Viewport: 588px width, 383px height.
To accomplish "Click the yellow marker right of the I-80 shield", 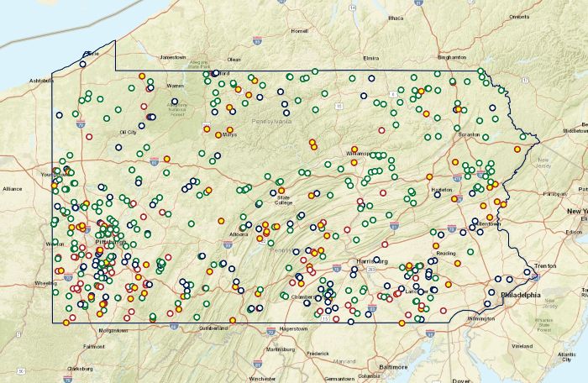I will point(167,159).
